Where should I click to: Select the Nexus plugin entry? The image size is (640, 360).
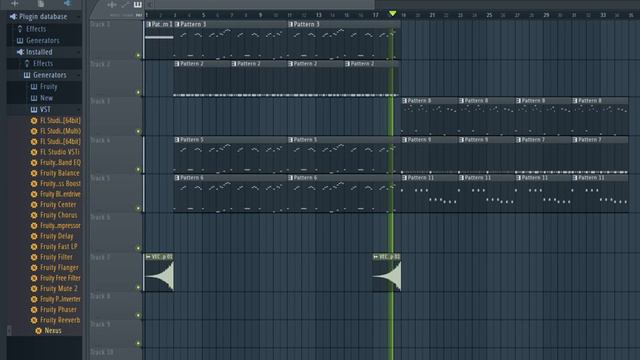pos(53,331)
